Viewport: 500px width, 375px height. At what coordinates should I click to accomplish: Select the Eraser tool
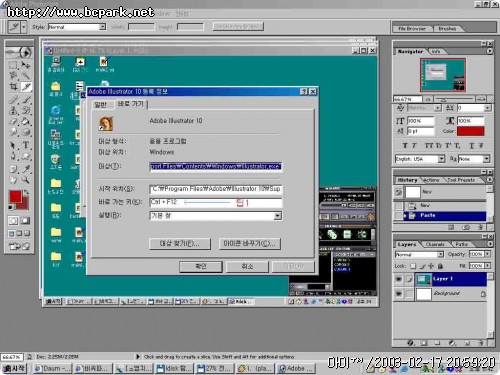click(x=13, y=121)
